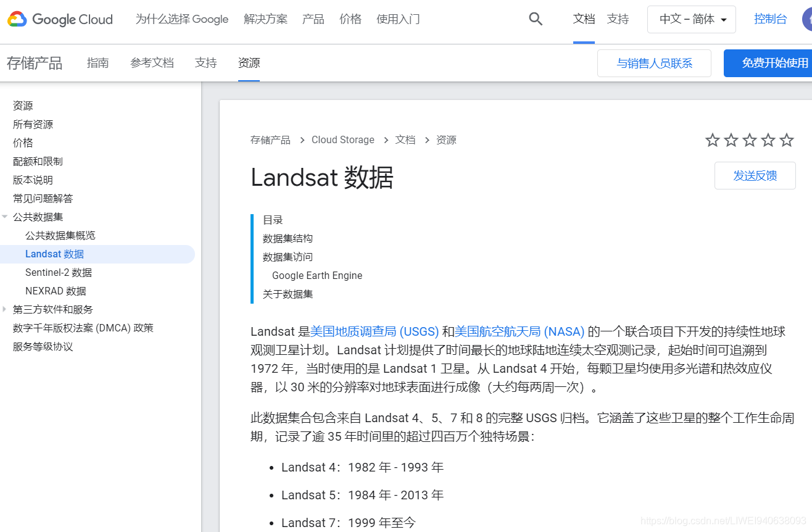
Task: Click the Google Cloud logo
Action: point(59,19)
